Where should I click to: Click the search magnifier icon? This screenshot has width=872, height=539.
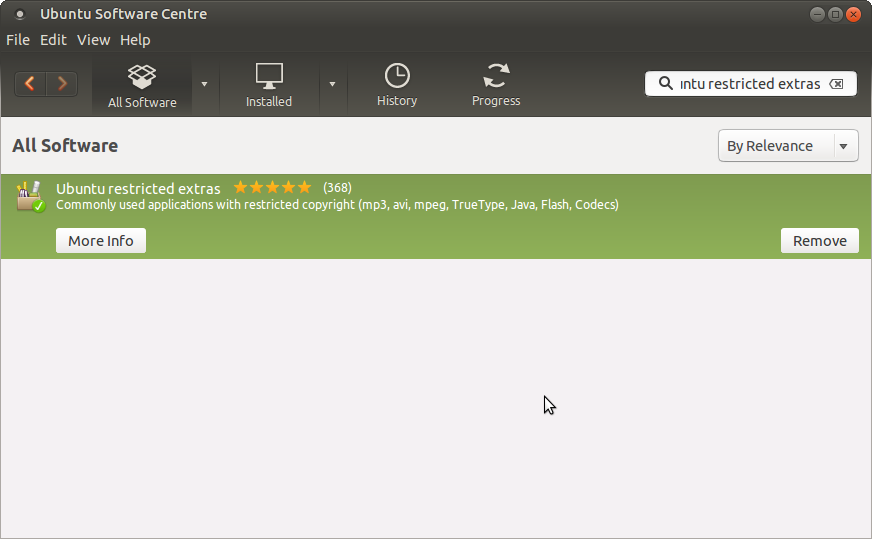665,83
